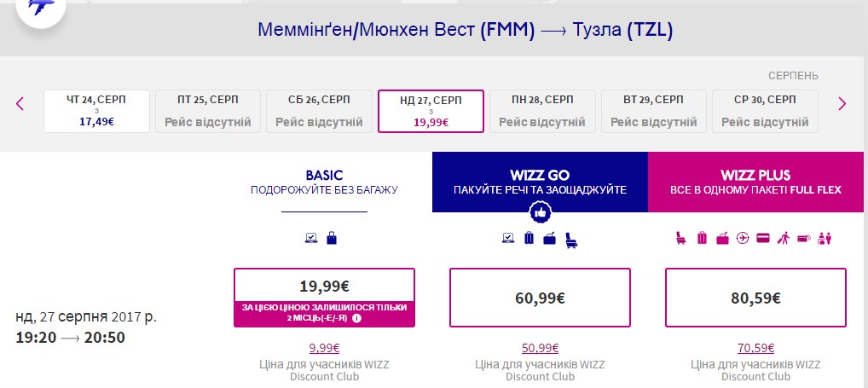Click the thumbs-up badge under WIZZ GO

click(539, 211)
